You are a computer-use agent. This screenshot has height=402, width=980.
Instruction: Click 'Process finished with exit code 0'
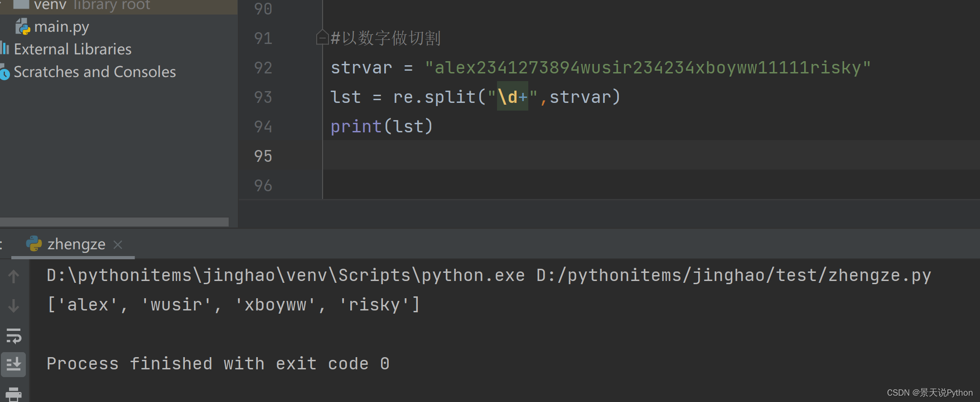pos(218,363)
